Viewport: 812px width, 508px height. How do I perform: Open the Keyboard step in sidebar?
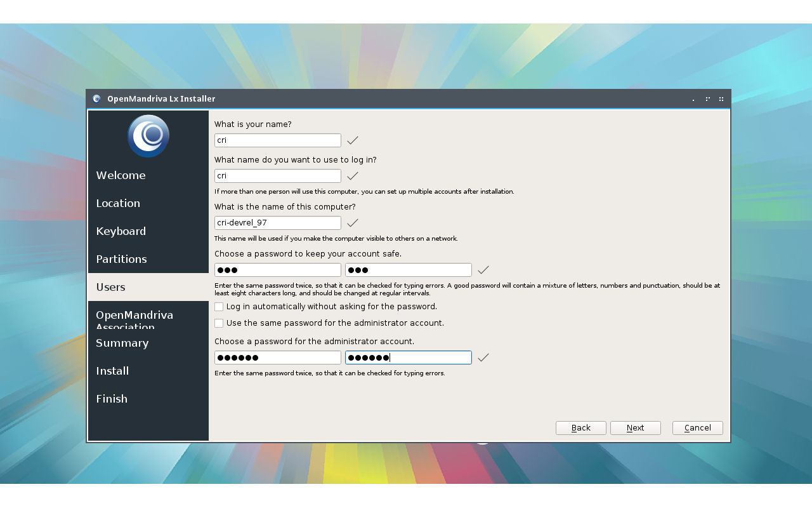(x=121, y=231)
